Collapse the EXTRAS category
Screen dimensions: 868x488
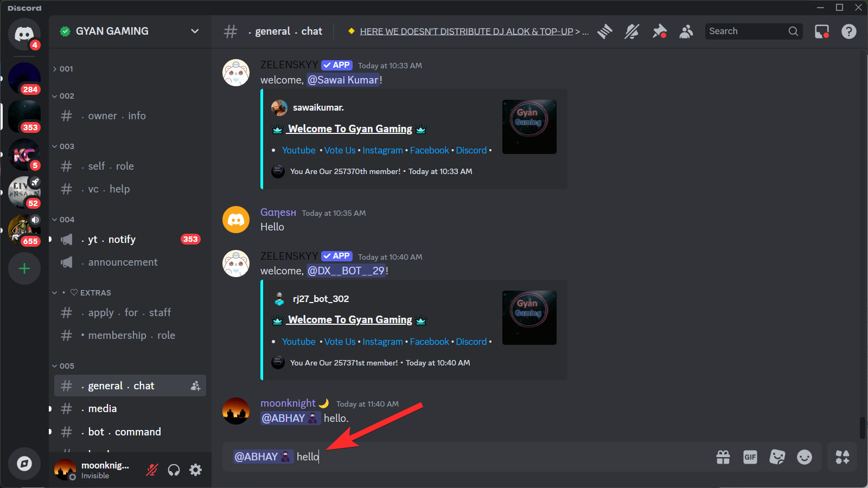pyautogui.click(x=81, y=293)
